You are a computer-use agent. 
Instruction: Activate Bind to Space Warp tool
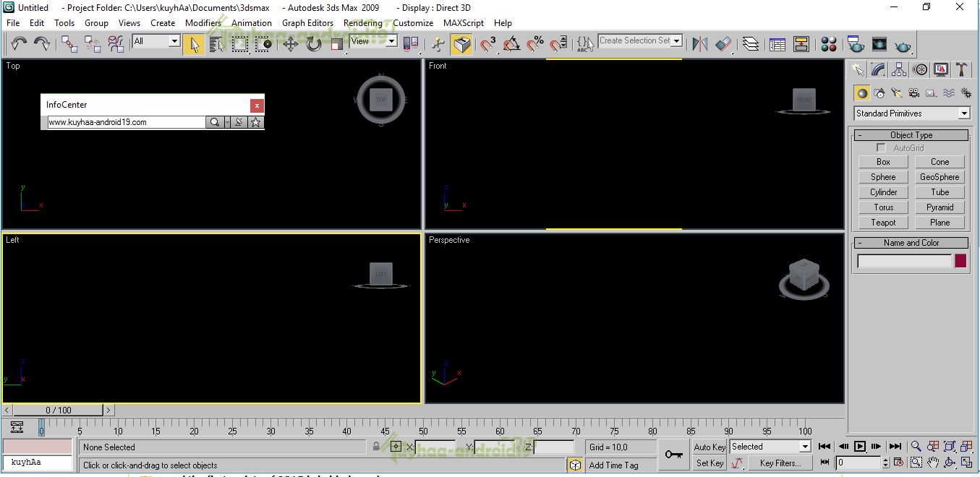tap(116, 44)
